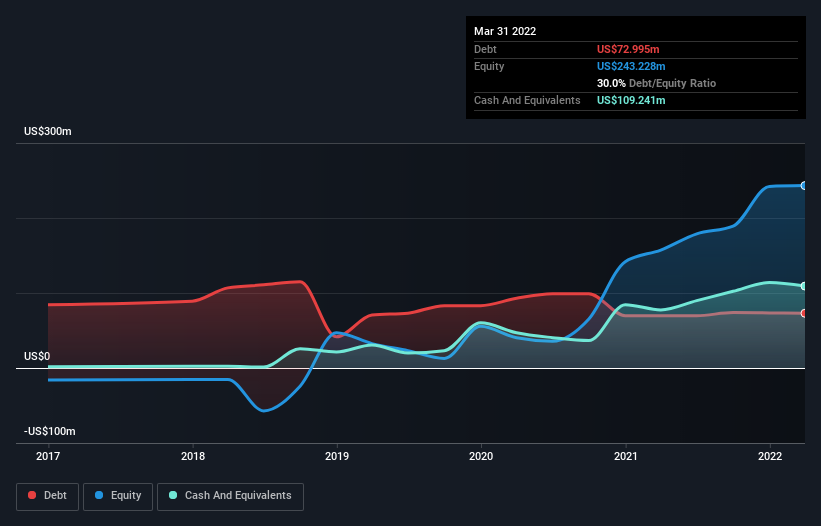821x526 pixels.
Task: Click the Equity row label in tooltip
Action: click(x=489, y=66)
